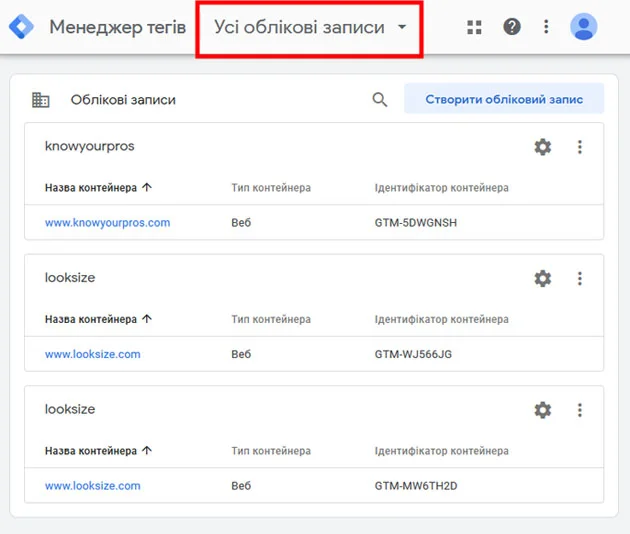Screen dimensions: 630x534
Task: Click Тип контейнера header in knowyourpros card
Action: pos(271,188)
